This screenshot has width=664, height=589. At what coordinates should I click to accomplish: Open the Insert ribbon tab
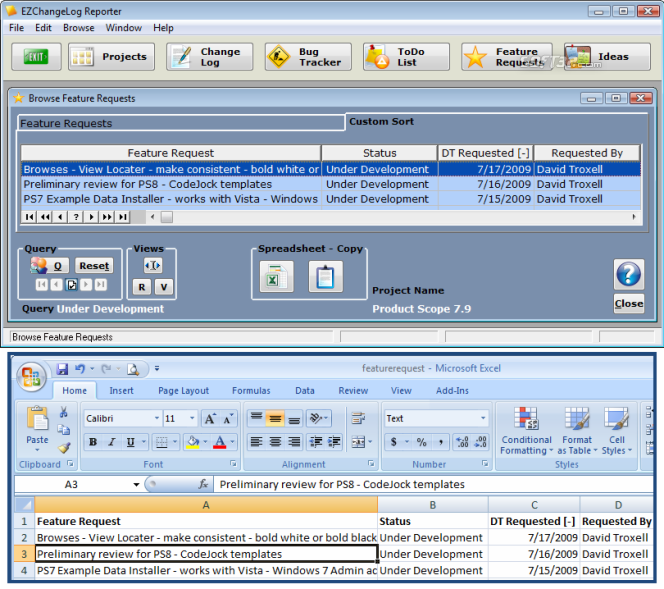coord(121,390)
